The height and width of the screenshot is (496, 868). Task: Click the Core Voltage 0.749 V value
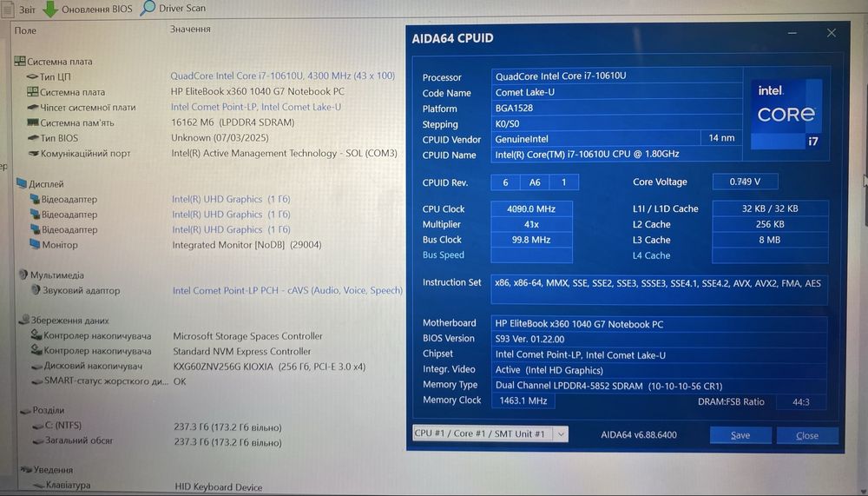[745, 182]
